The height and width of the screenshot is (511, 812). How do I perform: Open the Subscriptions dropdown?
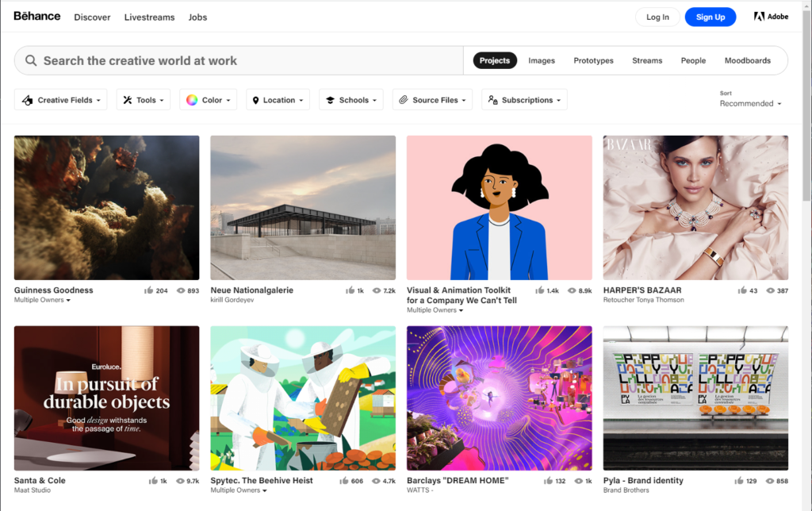point(525,100)
